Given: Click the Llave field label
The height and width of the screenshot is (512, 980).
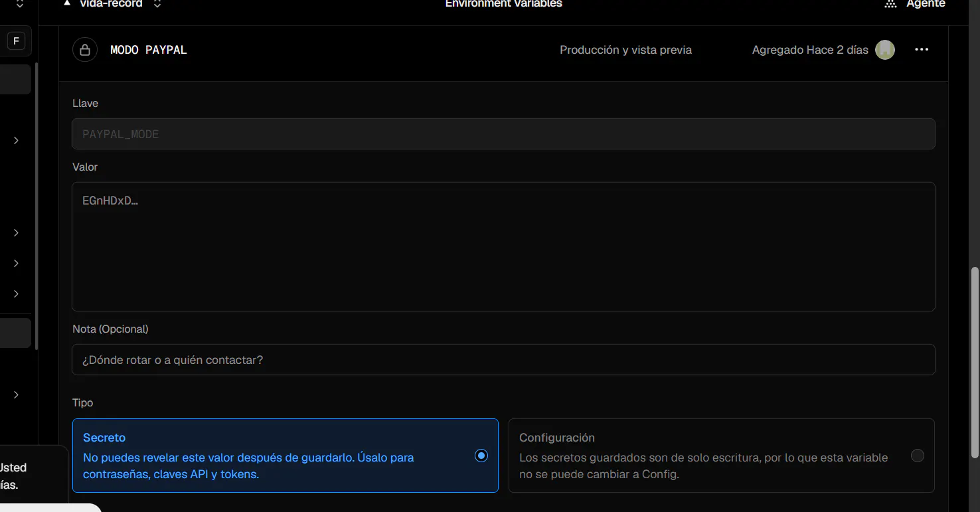Looking at the screenshot, I should coord(85,104).
